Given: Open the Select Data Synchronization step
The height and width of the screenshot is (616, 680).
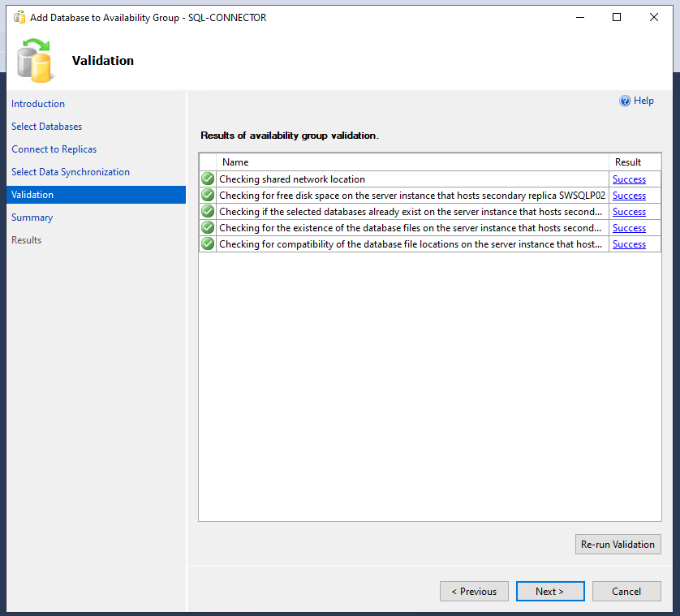Looking at the screenshot, I should [71, 172].
